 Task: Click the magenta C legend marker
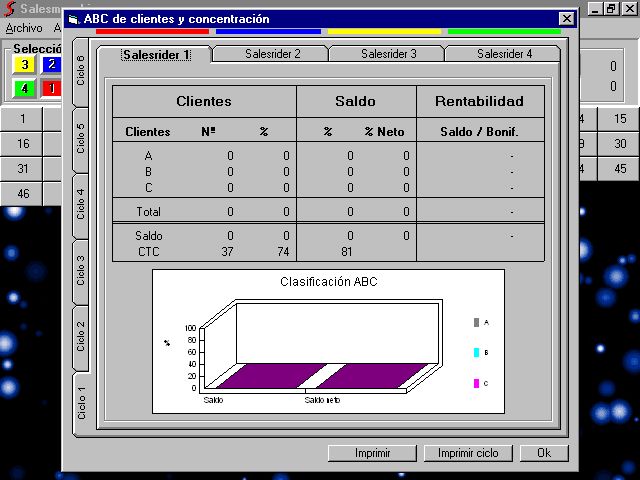477,383
